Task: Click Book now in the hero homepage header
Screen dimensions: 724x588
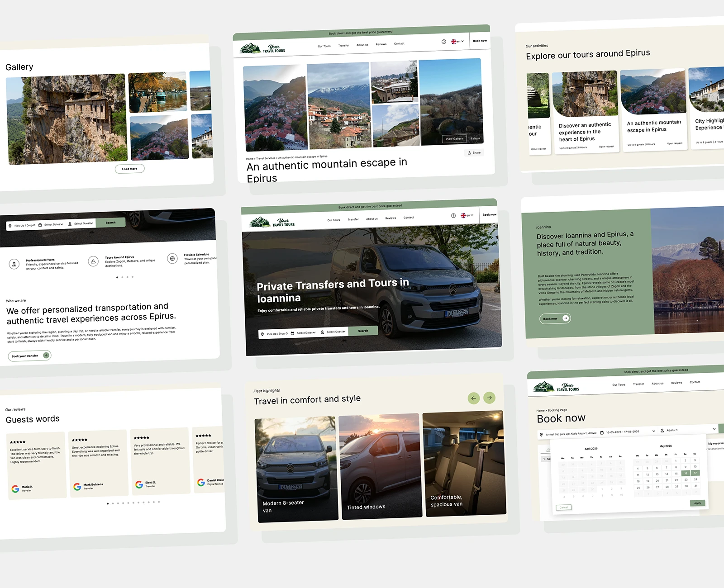Action: click(x=489, y=214)
